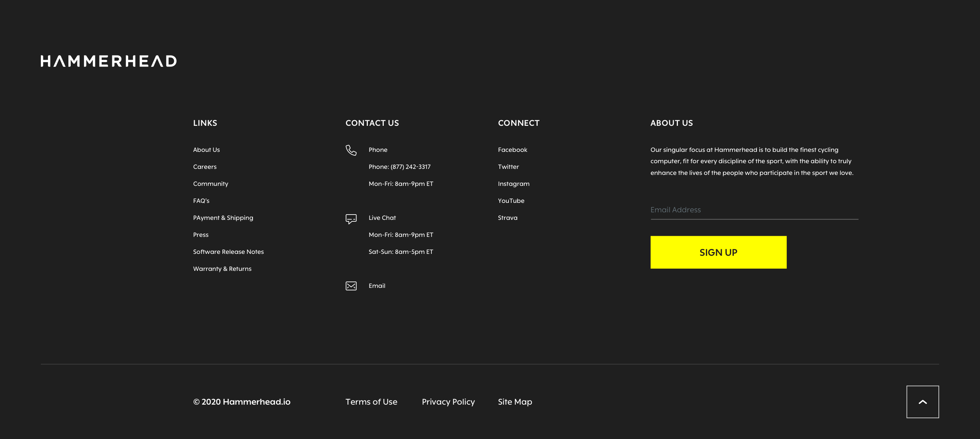Select the phone icon under Contact Us
The image size is (980, 439).
coord(351,150)
